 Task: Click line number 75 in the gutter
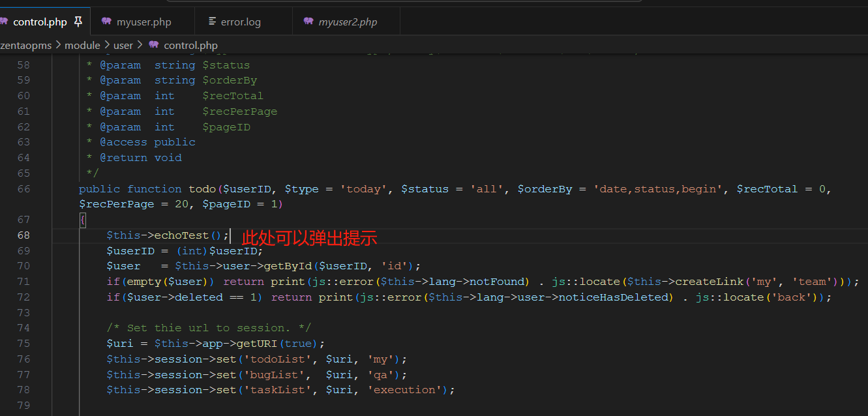click(x=23, y=344)
